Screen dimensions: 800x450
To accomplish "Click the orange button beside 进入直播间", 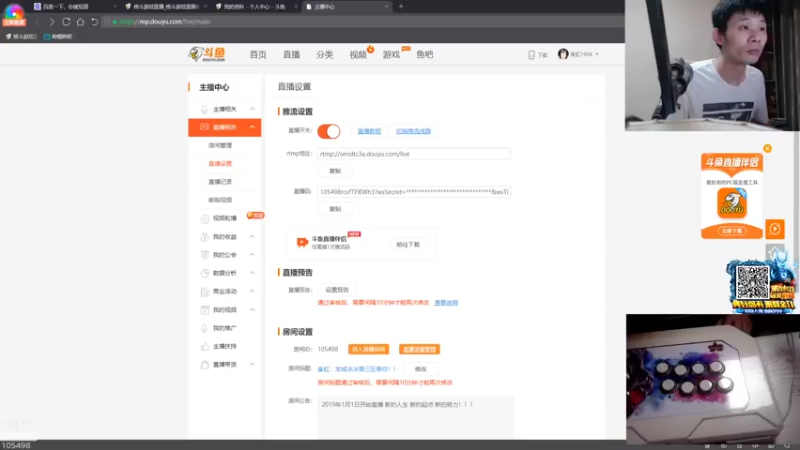I will coord(419,349).
